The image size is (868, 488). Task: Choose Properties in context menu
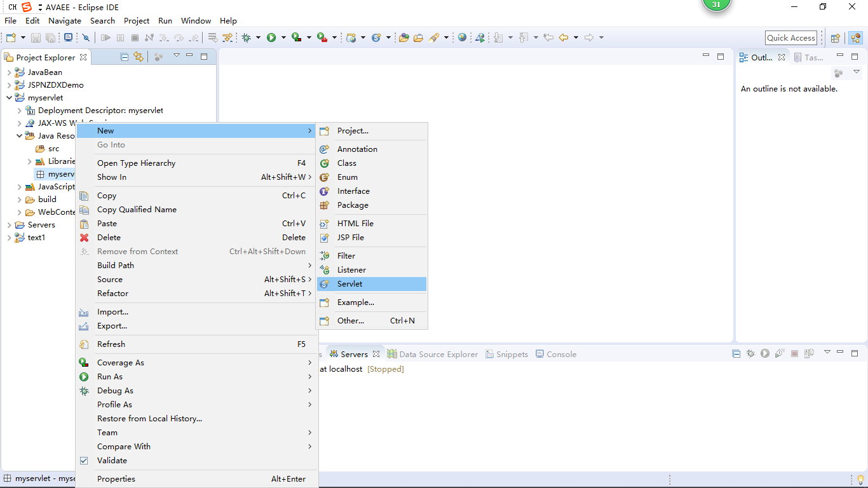pos(196,479)
